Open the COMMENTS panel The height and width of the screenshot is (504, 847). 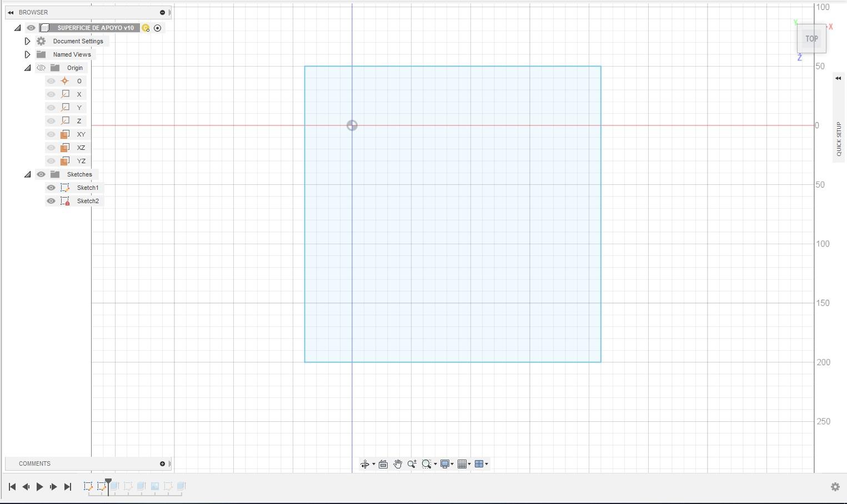tap(34, 463)
